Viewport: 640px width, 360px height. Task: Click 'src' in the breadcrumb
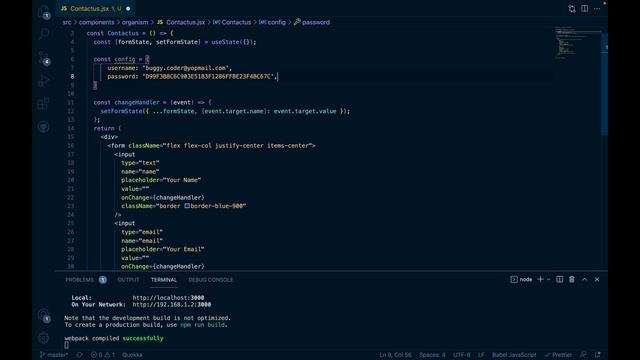(x=67, y=22)
